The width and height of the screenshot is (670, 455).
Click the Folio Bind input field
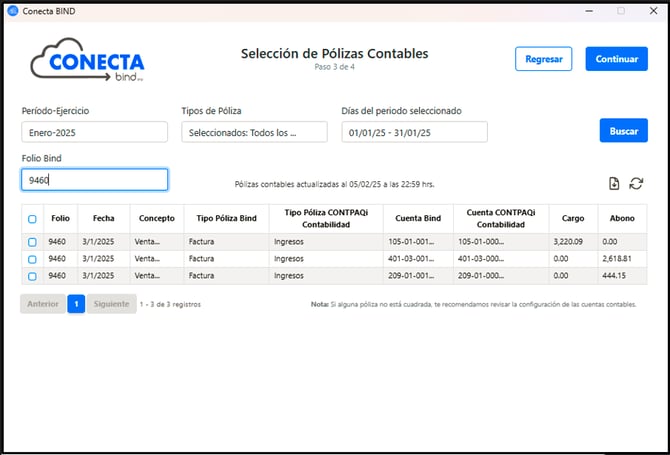(x=94, y=180)
